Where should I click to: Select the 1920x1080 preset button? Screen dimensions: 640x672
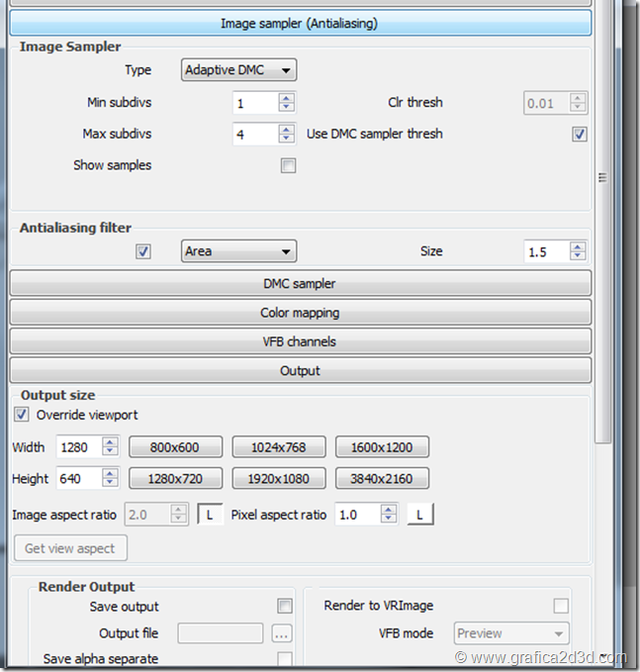click(280, 479)
